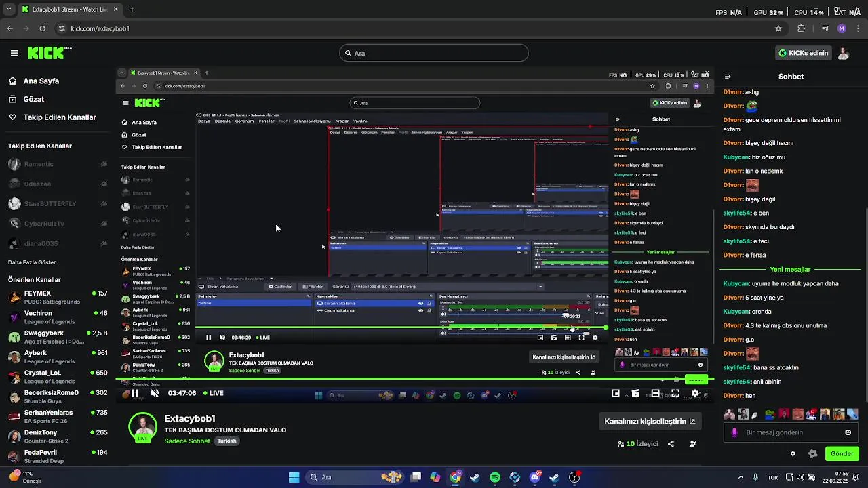Share the stream via share icon
Screen dimensions: 868x488
(x=671, y=444)
